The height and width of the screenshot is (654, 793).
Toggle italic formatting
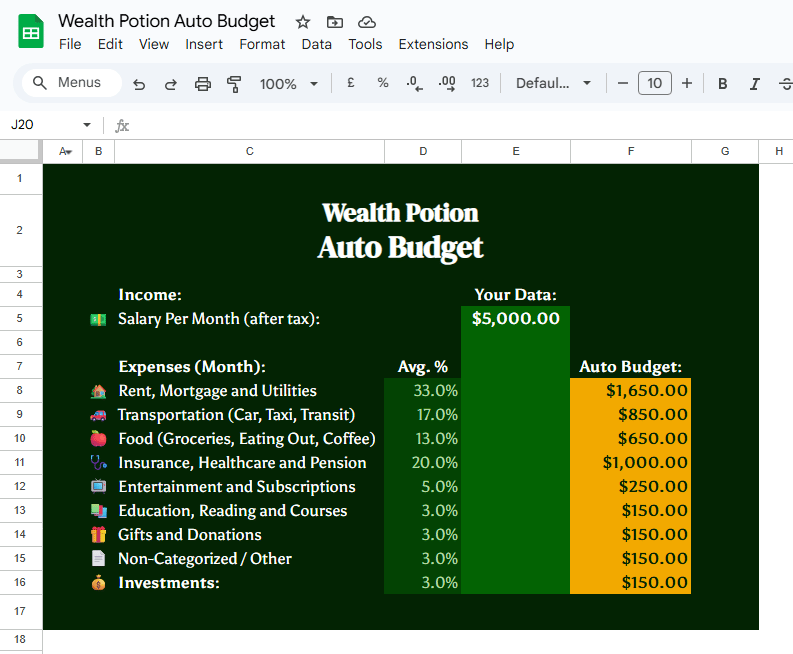(x=755, y=84)
